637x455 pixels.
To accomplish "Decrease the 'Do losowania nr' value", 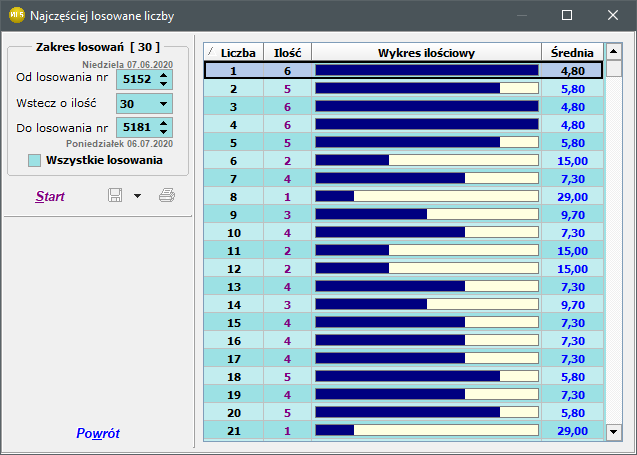I will [x=163, y=132].
